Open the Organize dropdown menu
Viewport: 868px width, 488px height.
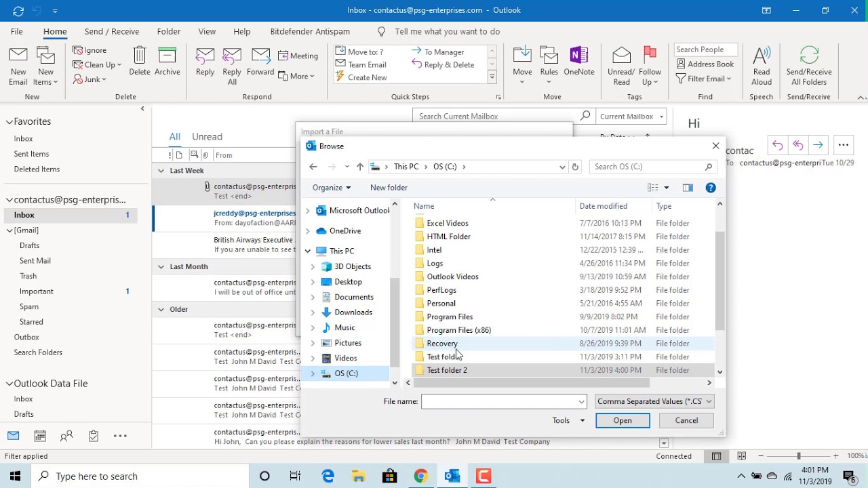(x=332, y=188)
